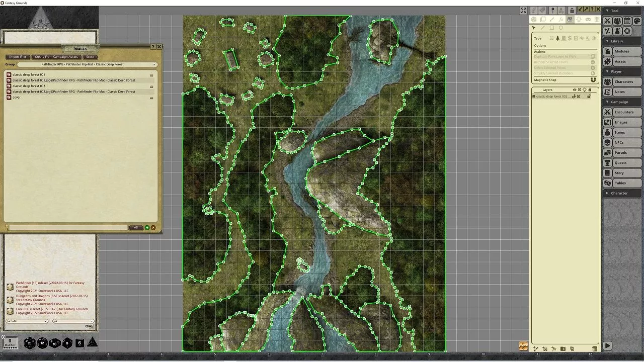The image size is (644, 362).
Task: Toggle Layers header lighting sun icon
Action: click(585, 89)
